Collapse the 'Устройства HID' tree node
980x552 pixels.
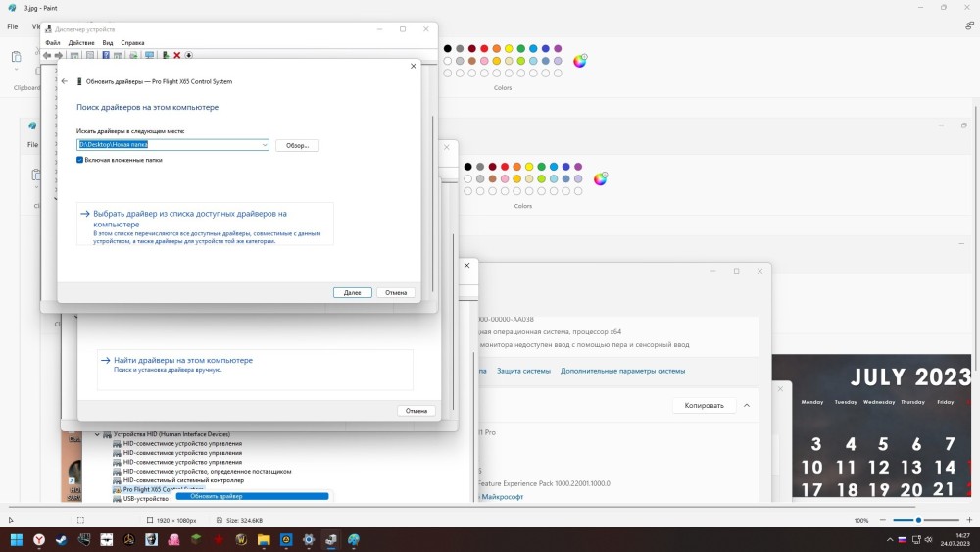click(97, 434)
